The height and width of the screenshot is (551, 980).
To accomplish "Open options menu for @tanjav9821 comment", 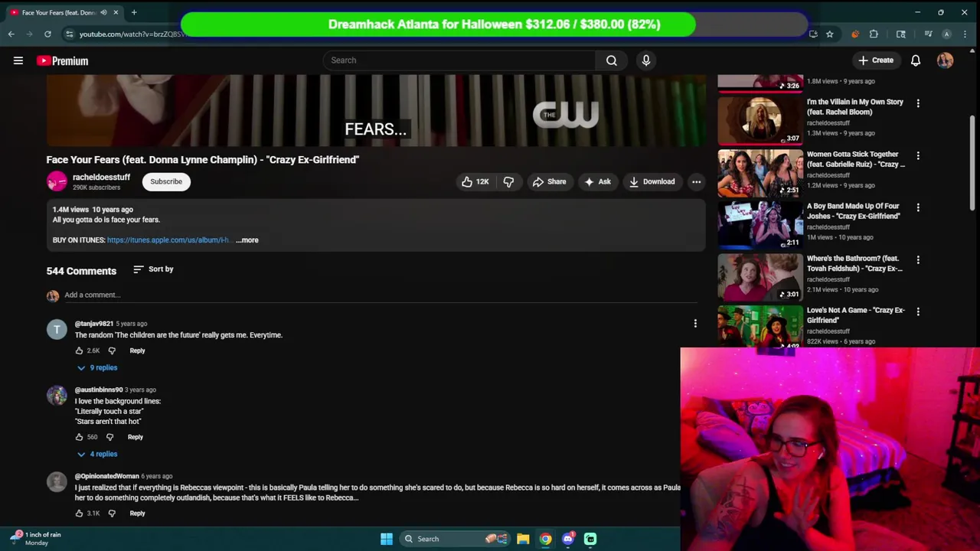I will point(695,324).
